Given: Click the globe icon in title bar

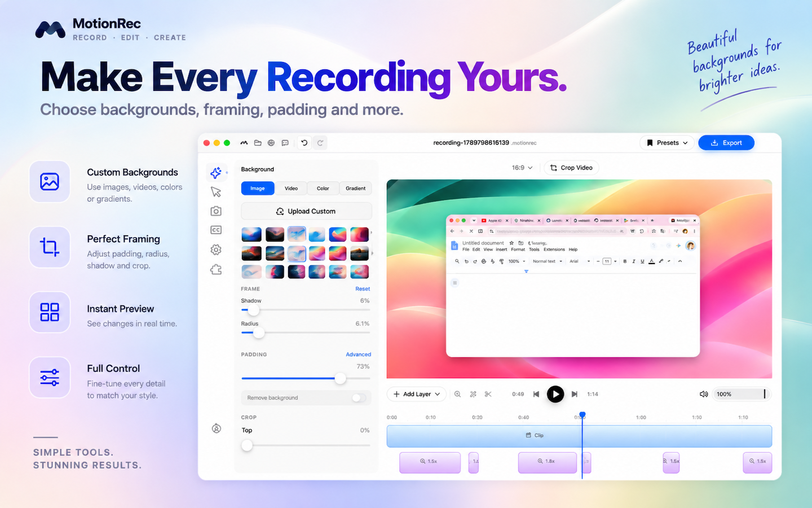Looking at the screenshot, I should (271, 143).
